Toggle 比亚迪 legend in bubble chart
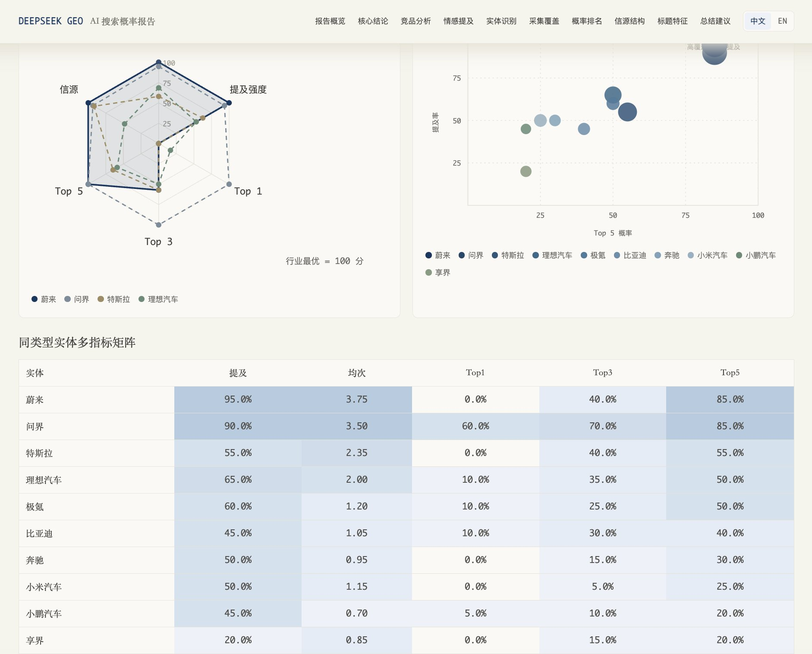Image resolution: width=812 pixels, height=654 pixels. [630, 255]
